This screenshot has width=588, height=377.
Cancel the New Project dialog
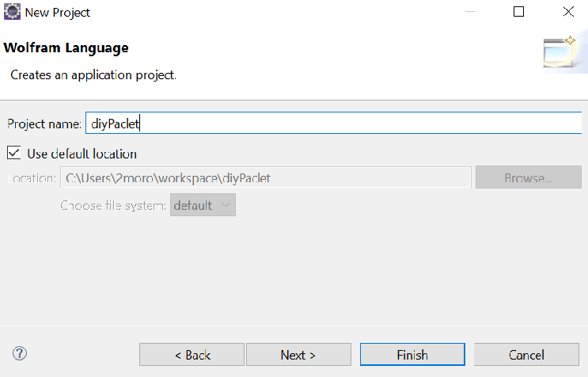point(526,355)
